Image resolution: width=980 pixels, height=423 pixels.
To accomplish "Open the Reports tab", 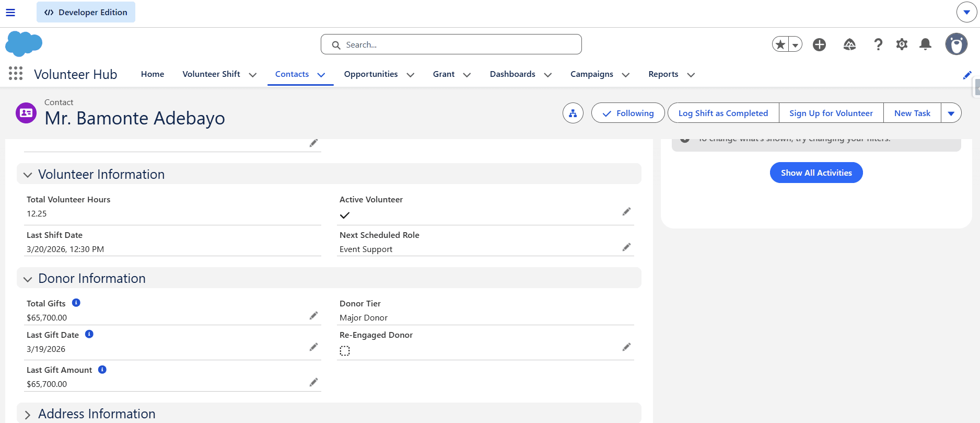I will (663, 74).
